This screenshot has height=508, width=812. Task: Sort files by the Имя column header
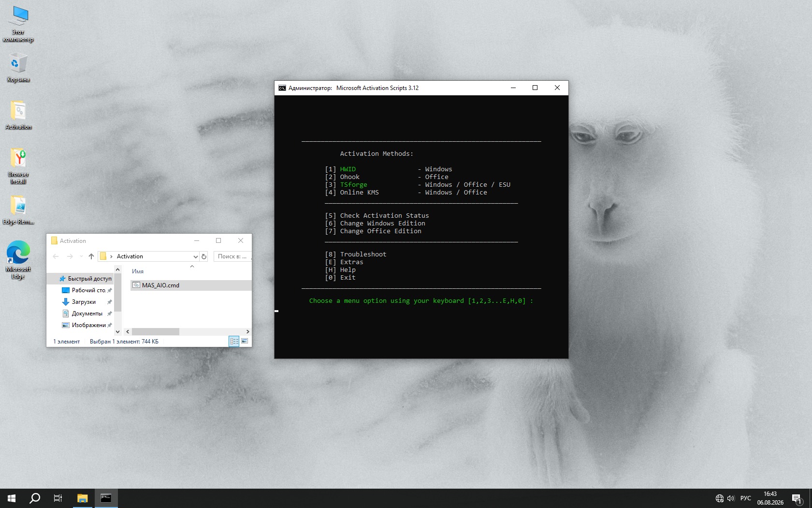coord(138,271)
